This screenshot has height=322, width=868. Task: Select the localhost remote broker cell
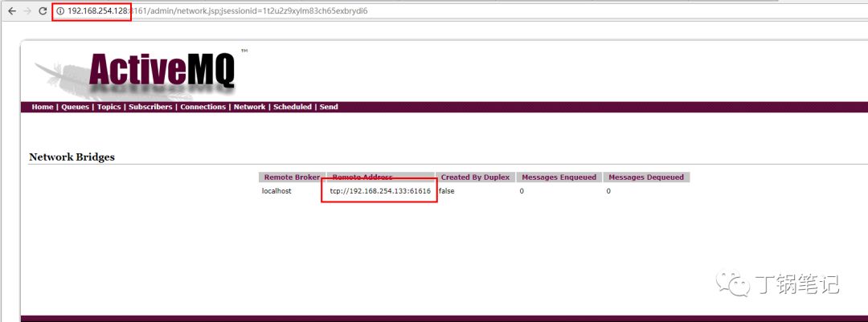pos(276,191)
